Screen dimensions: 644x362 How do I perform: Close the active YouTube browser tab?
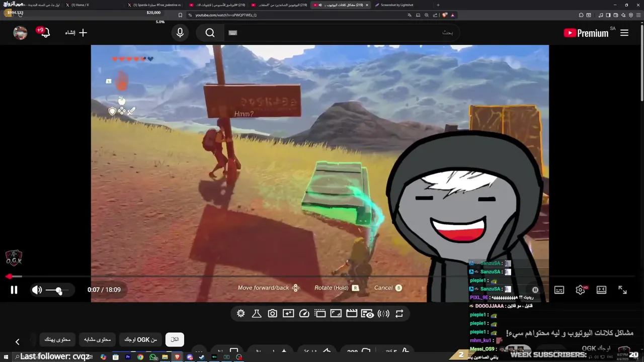[x=367, y=5]
